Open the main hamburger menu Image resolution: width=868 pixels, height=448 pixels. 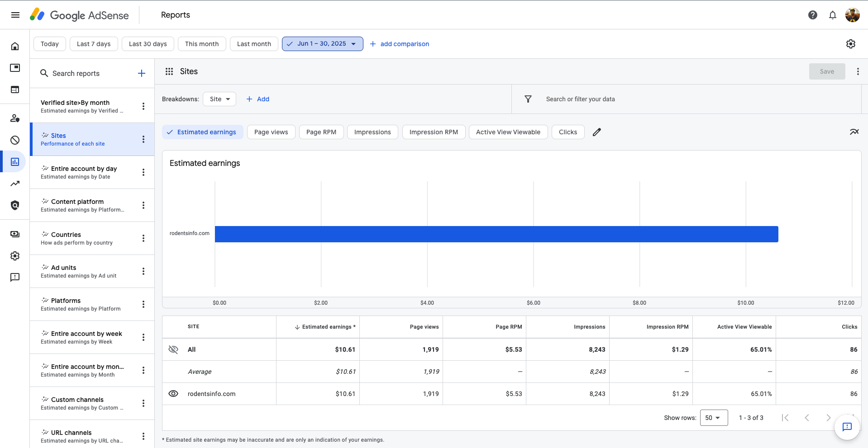15,15
